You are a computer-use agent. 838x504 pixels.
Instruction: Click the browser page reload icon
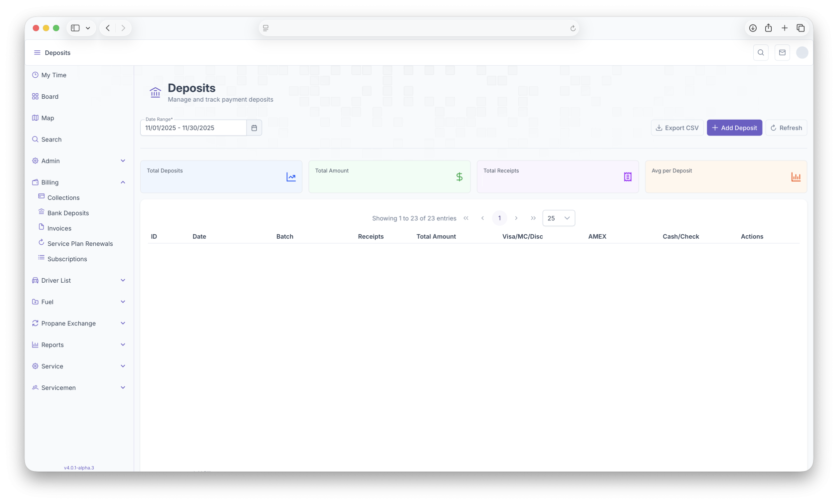pos(573,28)
